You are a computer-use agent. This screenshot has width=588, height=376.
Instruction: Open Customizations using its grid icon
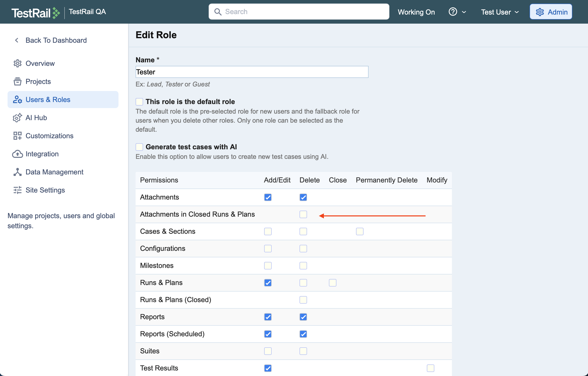[17, 136]
